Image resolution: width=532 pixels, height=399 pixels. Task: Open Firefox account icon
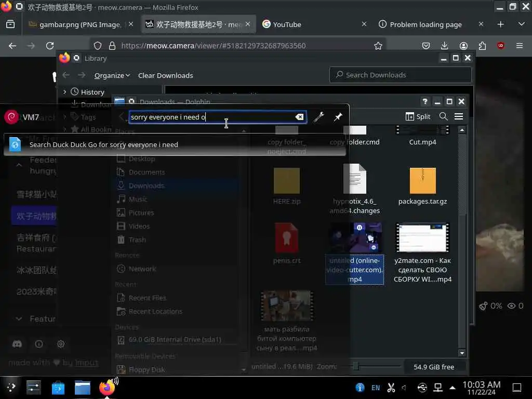click(x=463, y=46)
